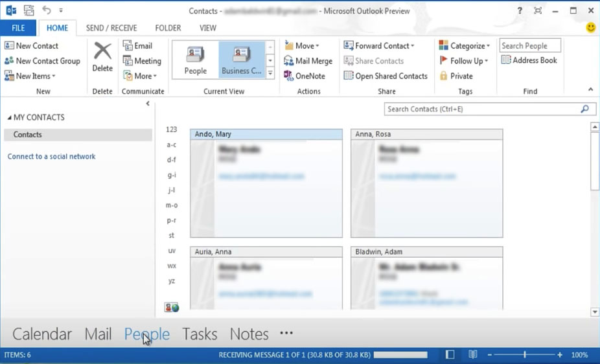
Task: Customize Quick Access Toolbar dropdown
Action: pos(61,11)
